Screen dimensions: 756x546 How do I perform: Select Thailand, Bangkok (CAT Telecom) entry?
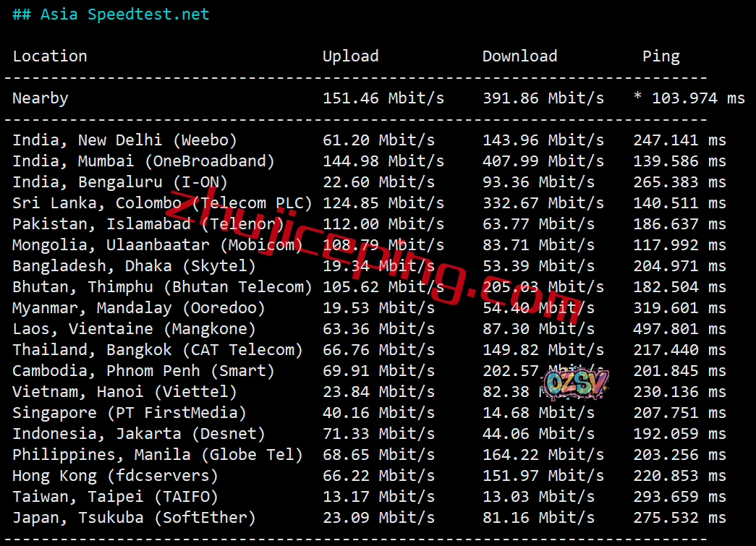pos(158,350)
